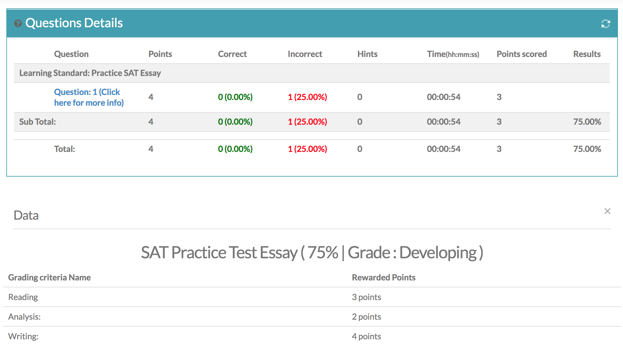This screenshot has width=623, height=364.
Task: Click the Rewarded Points header
Action: (384, 278)
